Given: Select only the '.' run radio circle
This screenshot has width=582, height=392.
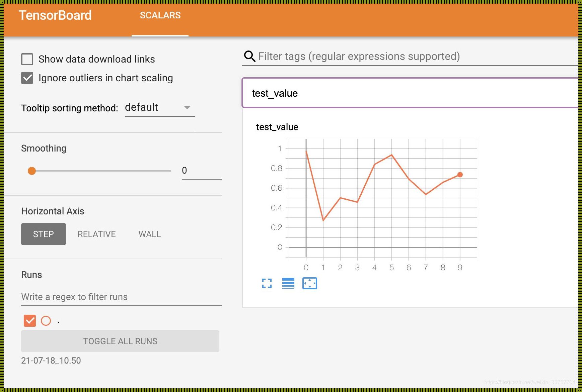Looking at the screenshot, I should 46,321.
